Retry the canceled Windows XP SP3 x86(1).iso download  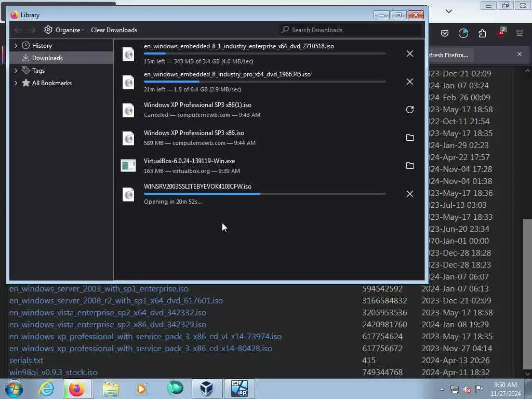409,110
